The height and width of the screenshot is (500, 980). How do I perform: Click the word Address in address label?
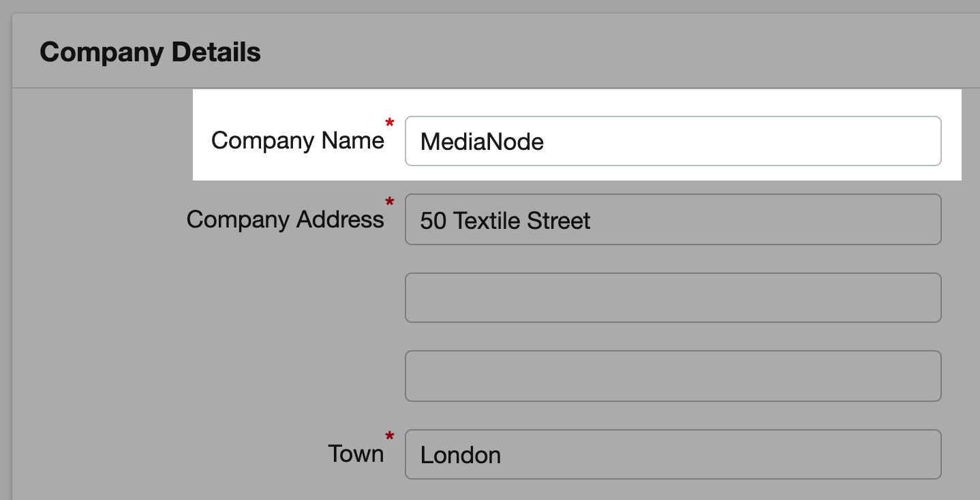click(340, 219)
